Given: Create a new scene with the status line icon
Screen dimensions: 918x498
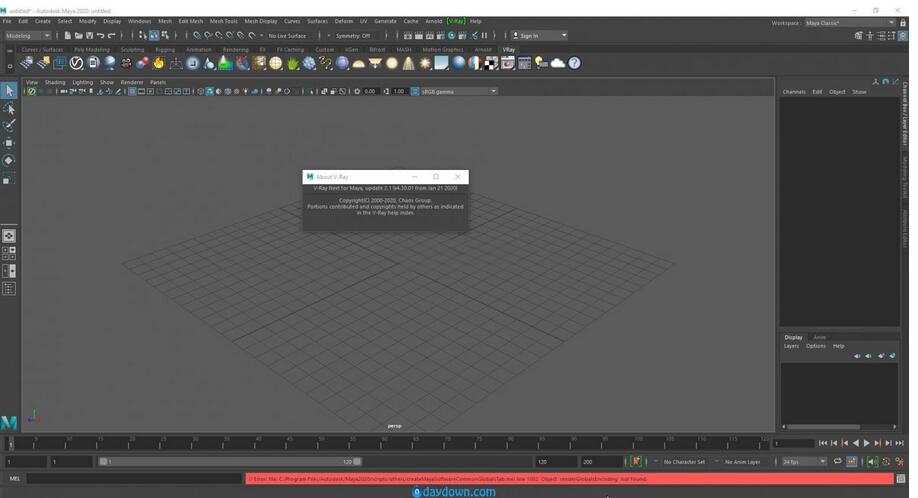Looking at the screenshot, I should (x=67, y=36).
